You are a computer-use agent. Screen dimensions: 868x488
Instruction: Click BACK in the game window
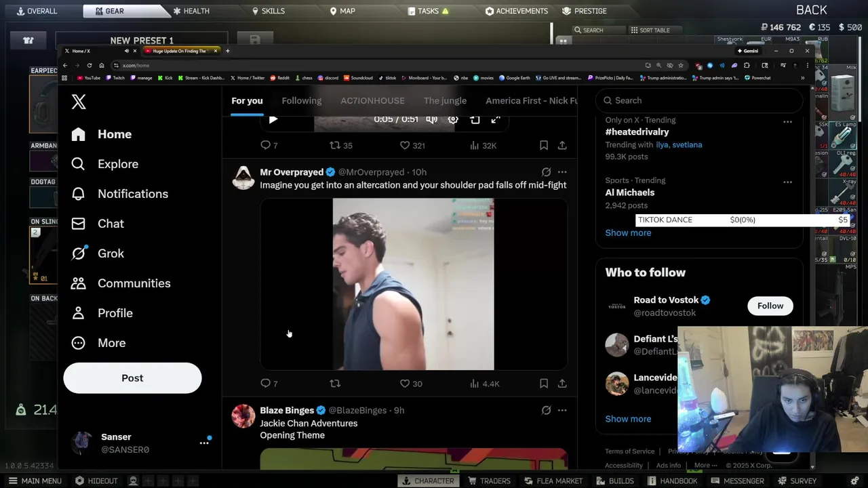(812, 9)
